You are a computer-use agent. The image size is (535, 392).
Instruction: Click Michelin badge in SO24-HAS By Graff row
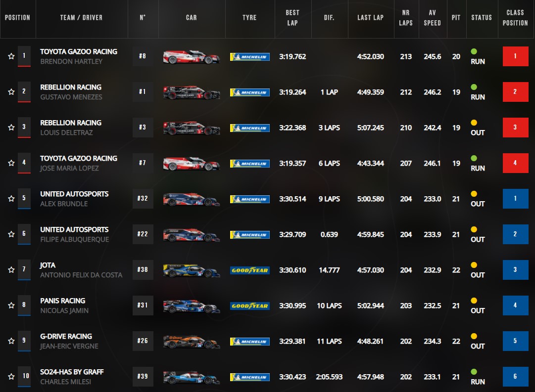pyautogui.click(x=250, y=377)
